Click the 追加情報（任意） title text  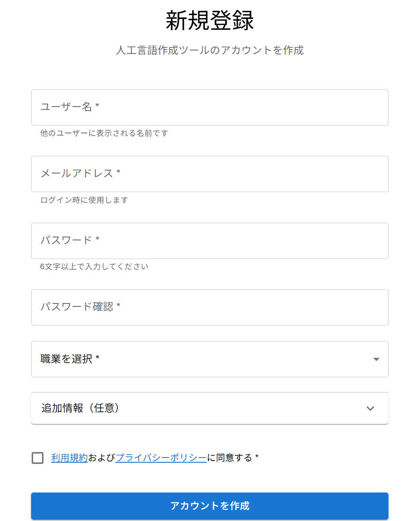pyautogui.click(x=80, y=408)
